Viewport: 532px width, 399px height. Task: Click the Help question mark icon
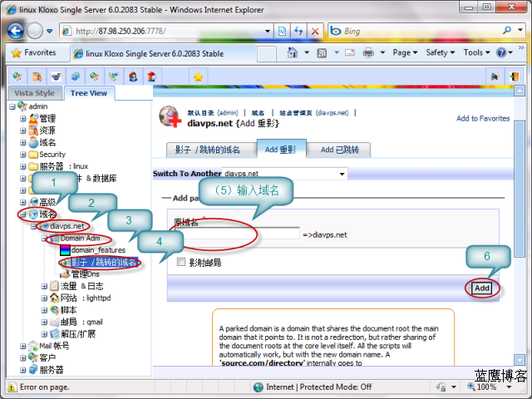click(x=501, y=52)
